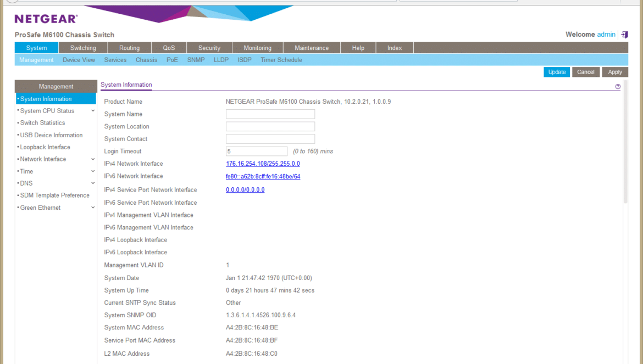
Task: Open Timer Schedule submenu item
Action: coord(281,60)
